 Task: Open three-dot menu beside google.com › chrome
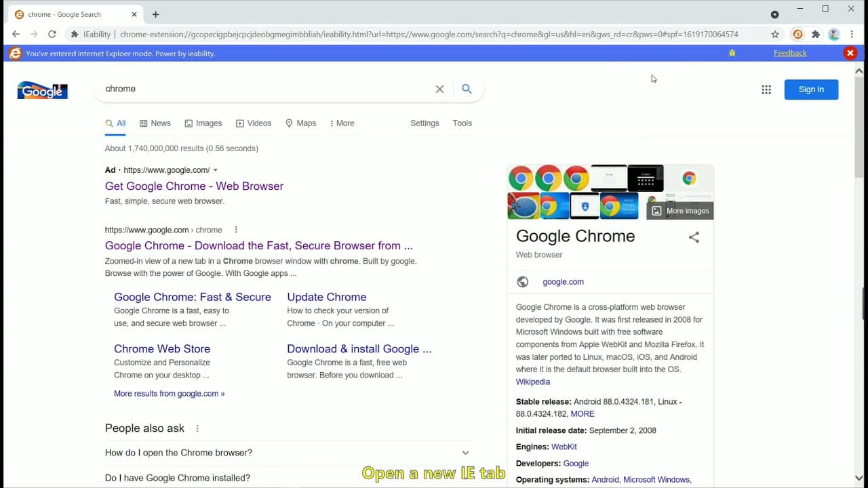[236, 230]
